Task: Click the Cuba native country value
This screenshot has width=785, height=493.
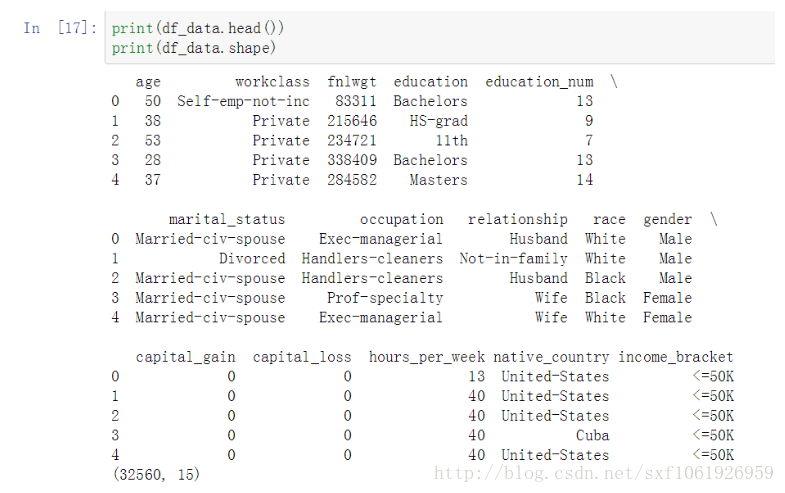Action: [x=592, y=435]
